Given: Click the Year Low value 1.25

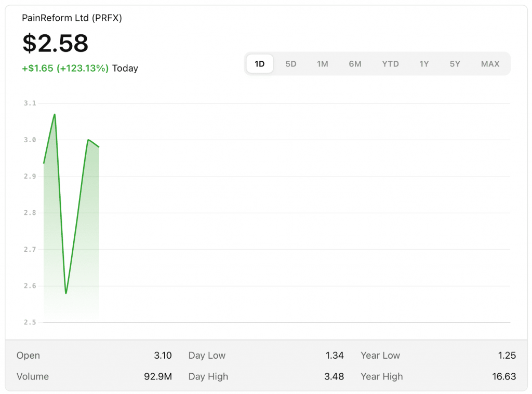Looking at the screenshot, I should point(507,356).
